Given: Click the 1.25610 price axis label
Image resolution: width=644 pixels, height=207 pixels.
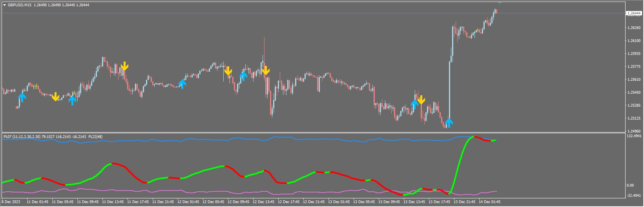Looking at the screenshot, I should pyautogui.click(x=633, y=80).
